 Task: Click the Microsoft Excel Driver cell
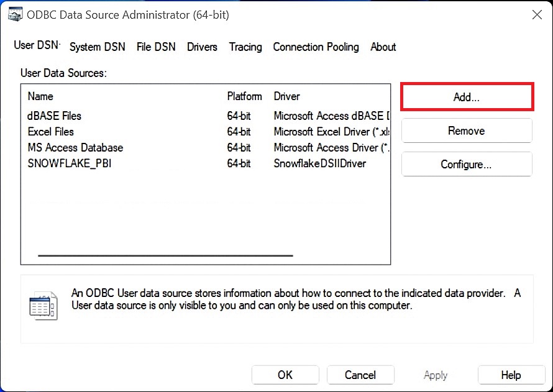pyautogui.click(x=332, y=132)
